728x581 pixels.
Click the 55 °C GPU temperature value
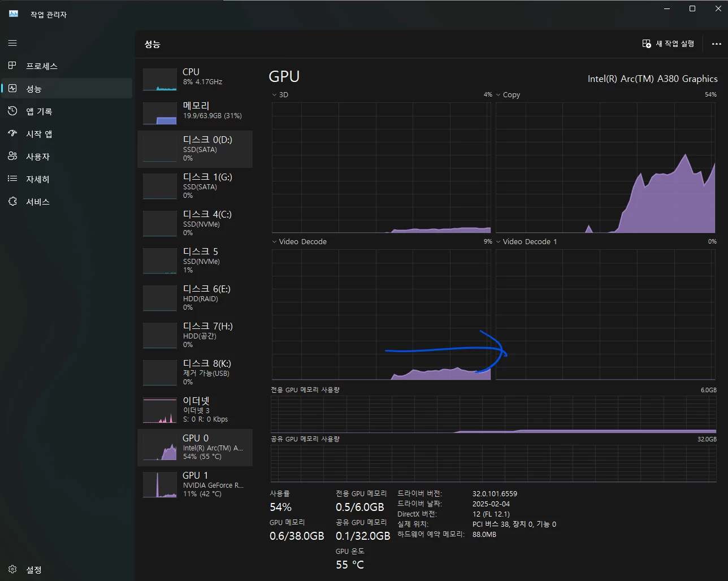click(350, 565)
